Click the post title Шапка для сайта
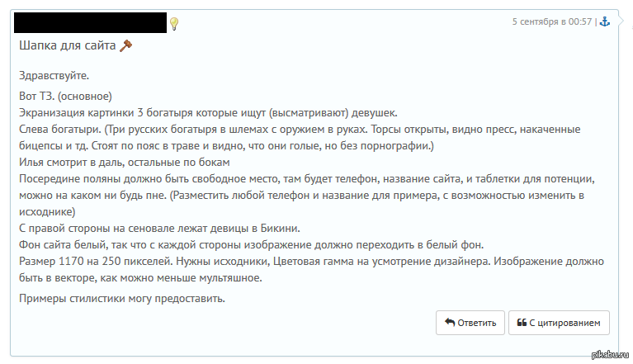 67,45
